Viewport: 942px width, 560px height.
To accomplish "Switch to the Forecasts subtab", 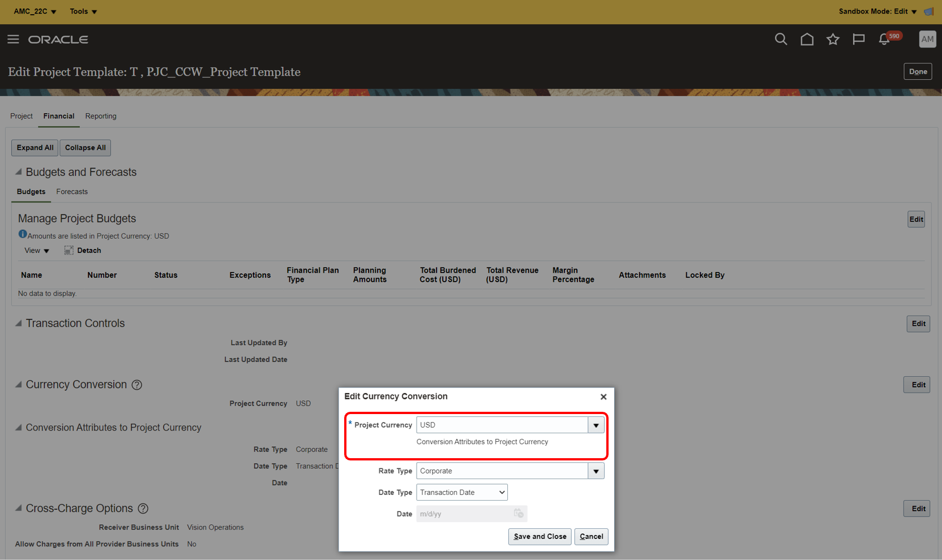I will pos(72,192).
